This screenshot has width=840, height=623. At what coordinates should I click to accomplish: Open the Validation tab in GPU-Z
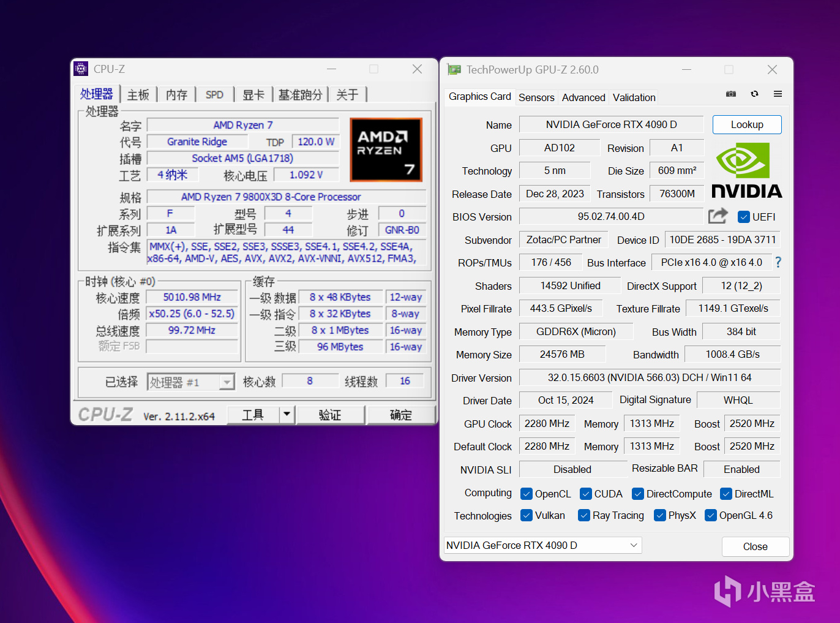coord(634,97)
